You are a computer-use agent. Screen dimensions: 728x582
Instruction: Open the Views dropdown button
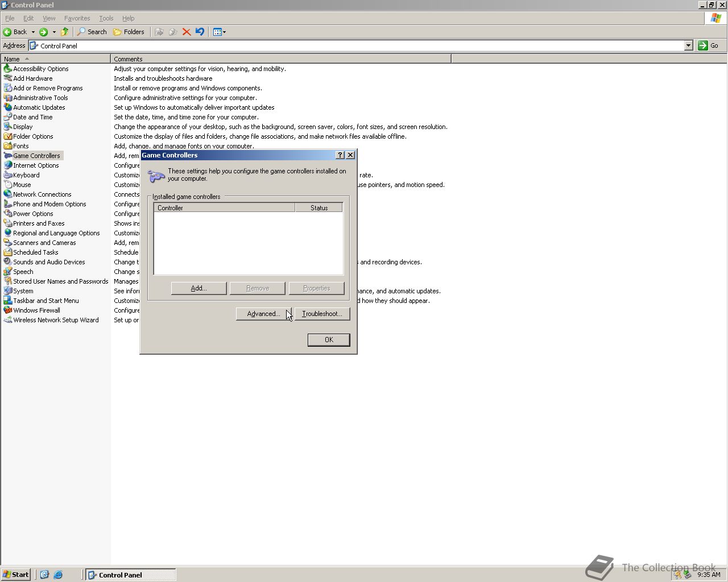220,32
